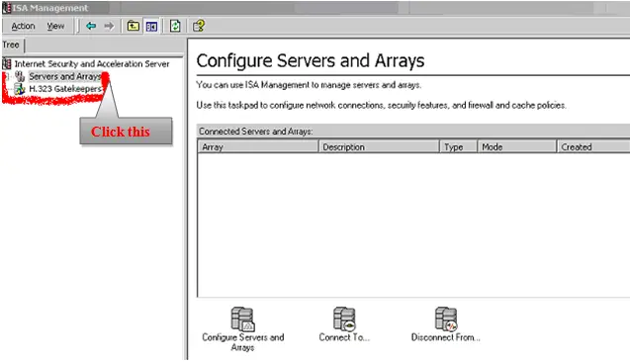This screenshot has width=630, height=364.
Task: Click the Connect To... server icon
Action: 344,319
